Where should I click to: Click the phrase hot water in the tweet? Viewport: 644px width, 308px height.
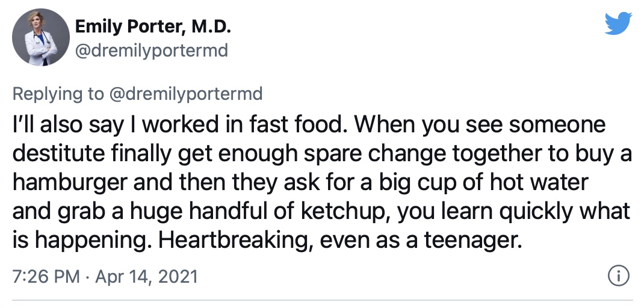coord(539,182)
